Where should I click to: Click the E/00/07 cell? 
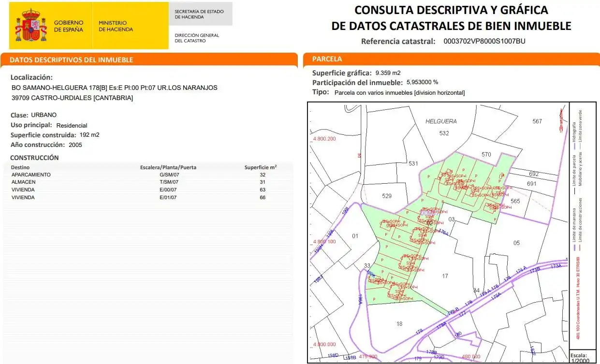[168, 189]
